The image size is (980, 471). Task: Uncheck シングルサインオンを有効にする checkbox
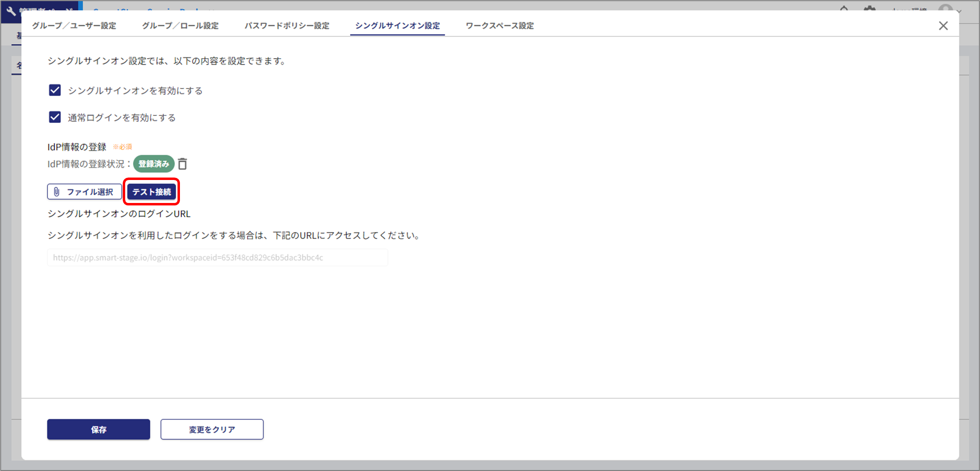[x=55, y=90]
